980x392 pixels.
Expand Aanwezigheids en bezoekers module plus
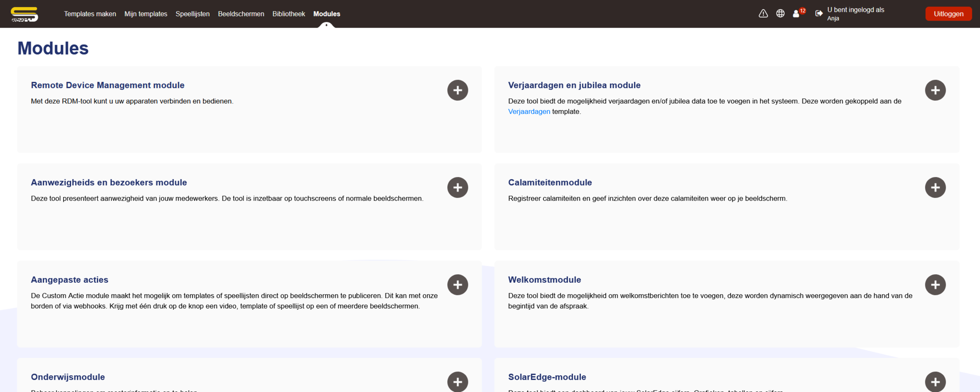coord(457,188)
